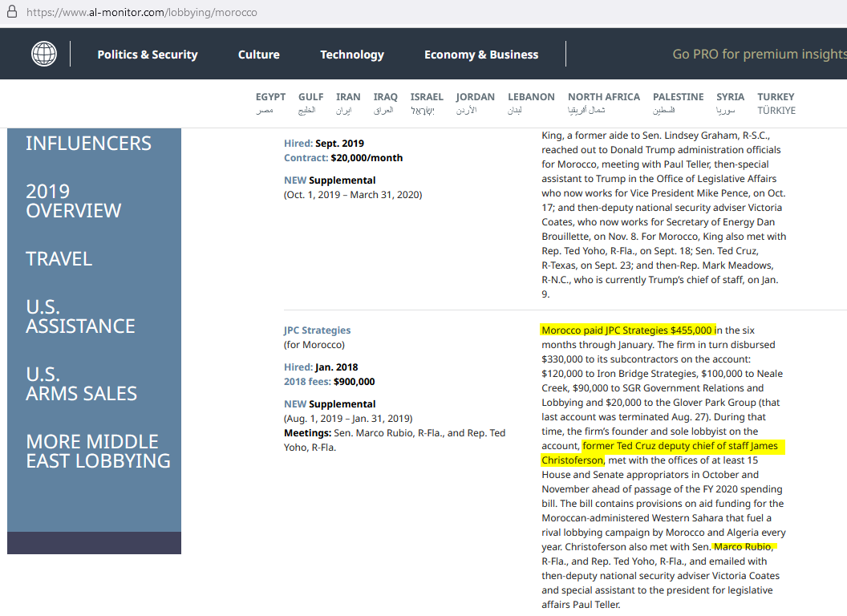The width and height of the screenshot is (847, 616).
Task: Open the JPC Strategies link
Action: [x=317, y=330]
